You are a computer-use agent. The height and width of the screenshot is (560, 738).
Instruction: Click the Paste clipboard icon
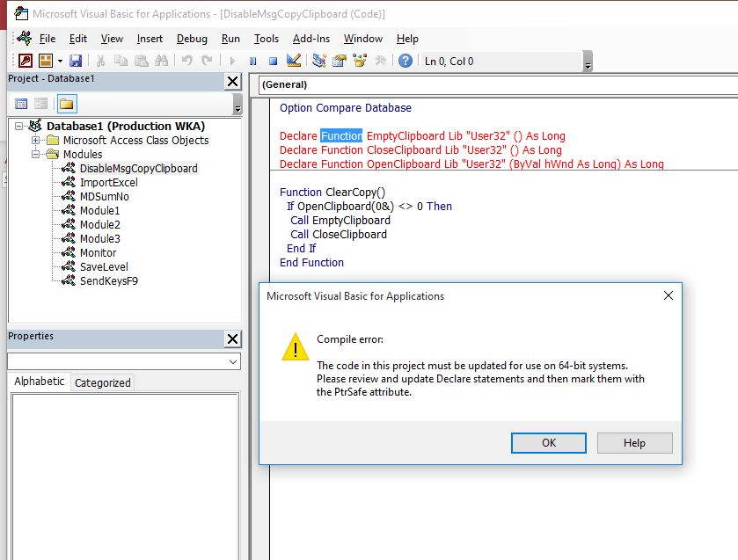tap(142, 61)
